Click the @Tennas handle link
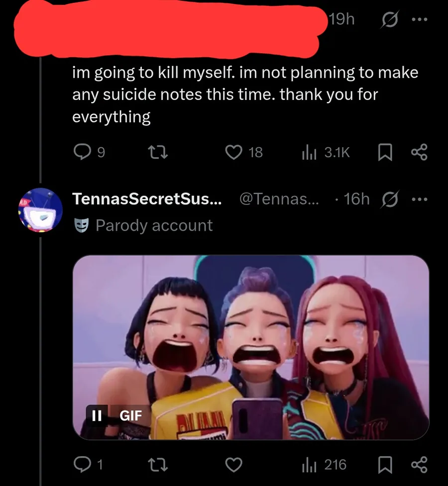 (x=282, y=199)
